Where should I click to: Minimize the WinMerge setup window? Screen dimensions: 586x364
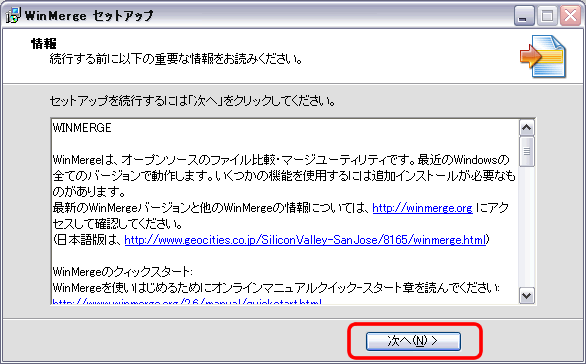pyautogui.click(x=524, y=16)
